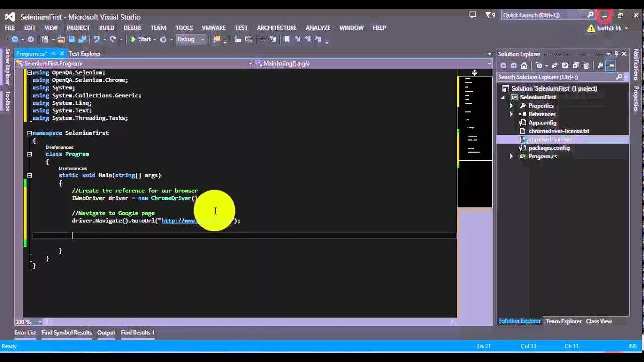Toggle Show All Files in Solution Explorer

point(586,66)
